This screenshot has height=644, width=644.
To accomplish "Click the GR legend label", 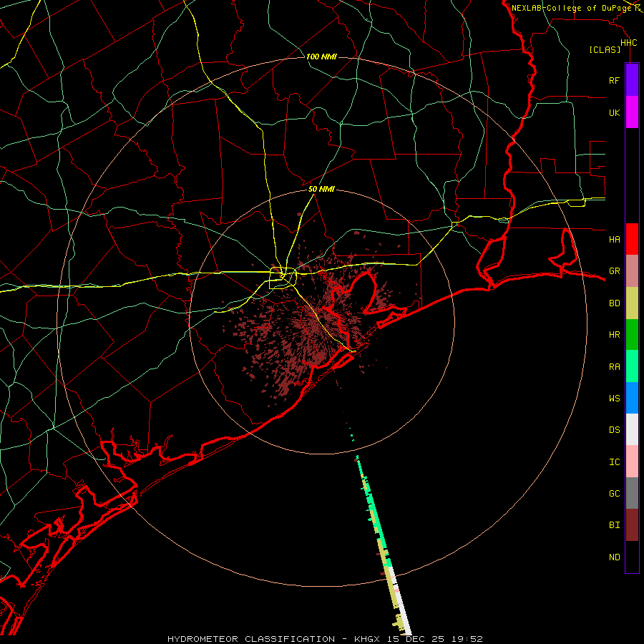I will (x=614, y=271).
